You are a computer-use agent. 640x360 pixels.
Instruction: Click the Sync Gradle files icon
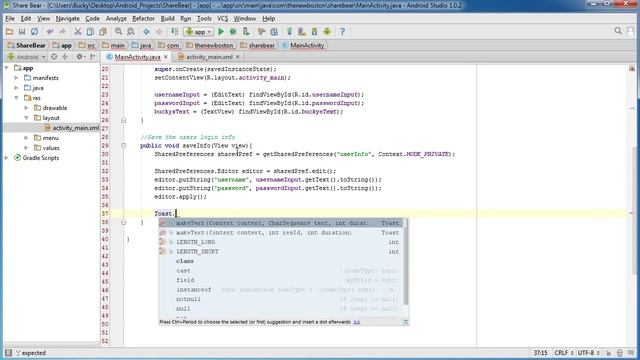(289, 31)
